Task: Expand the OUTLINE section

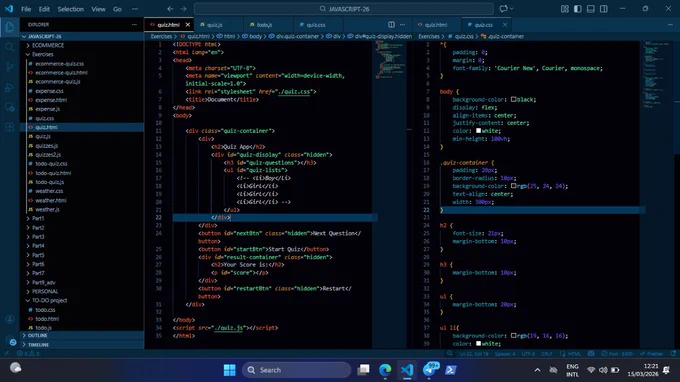Action: click(82, 336)
